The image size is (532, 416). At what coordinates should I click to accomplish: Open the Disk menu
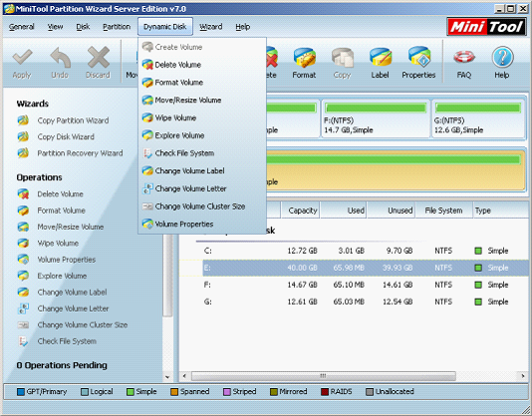click(x=83, y=27)
